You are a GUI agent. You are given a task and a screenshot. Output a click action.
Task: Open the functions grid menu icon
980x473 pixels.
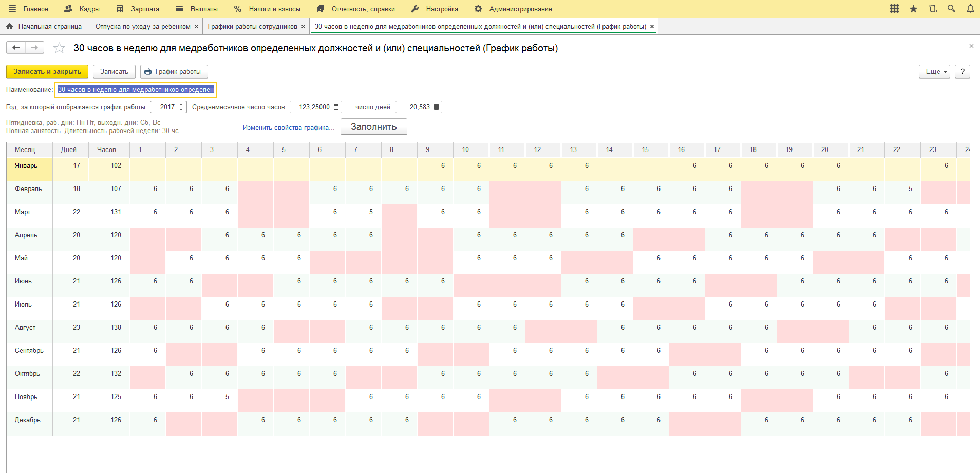coord(894,9)
